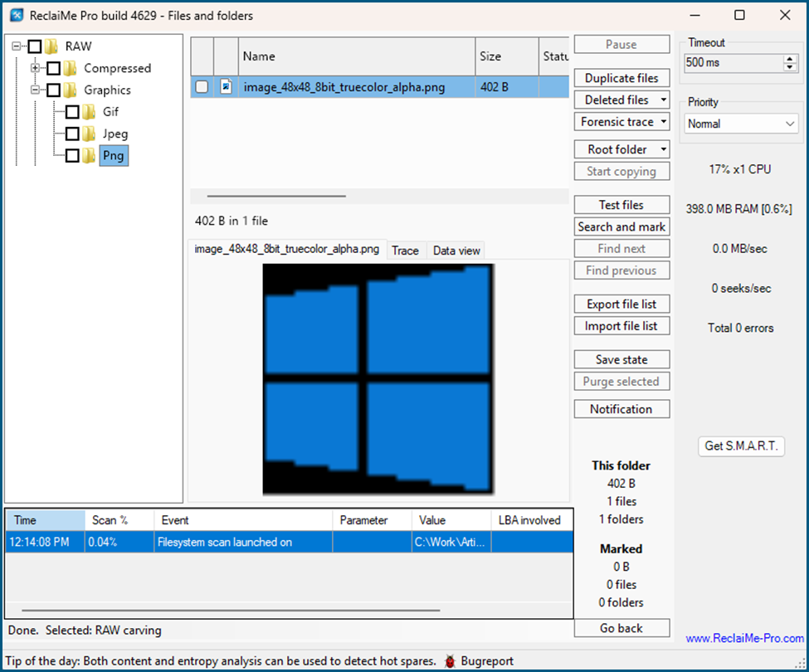This screenshot has height=672, width=809.
Task: Click the 'C:\Work\Arti...' value cell
Action: 451,542
